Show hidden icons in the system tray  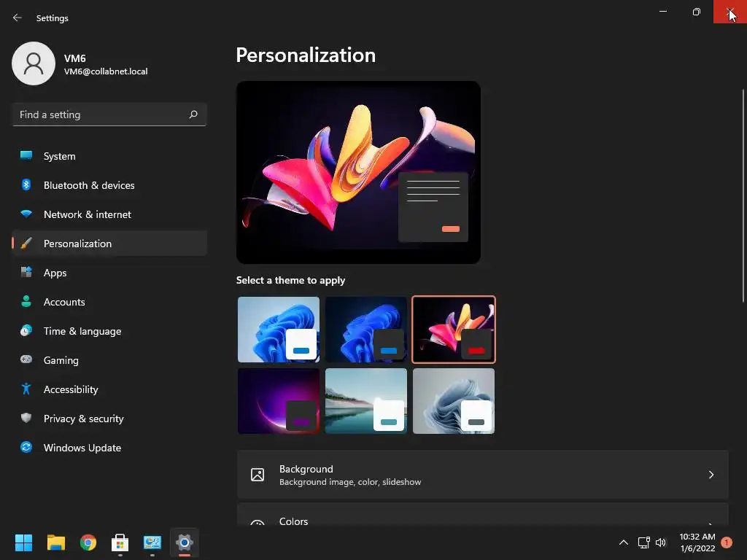click(623, 542)
